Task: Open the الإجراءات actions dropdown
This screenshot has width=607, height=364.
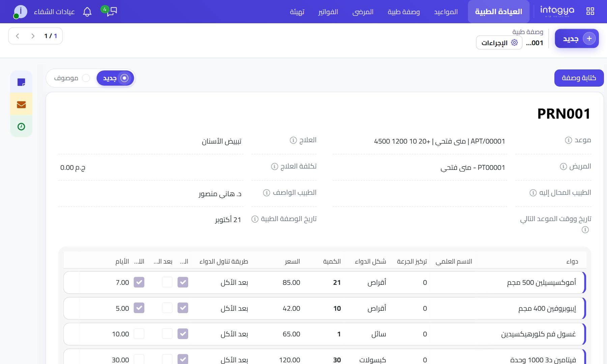Action: tap(499, 43)
